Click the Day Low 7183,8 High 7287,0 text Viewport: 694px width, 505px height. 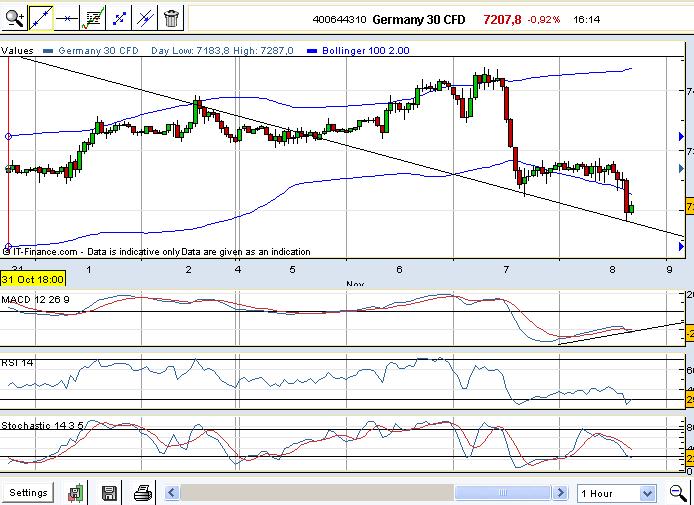[222, 50]
